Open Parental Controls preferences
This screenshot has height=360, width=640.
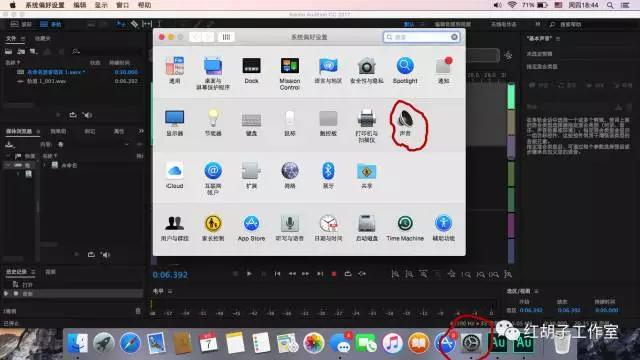coord(213,228)
